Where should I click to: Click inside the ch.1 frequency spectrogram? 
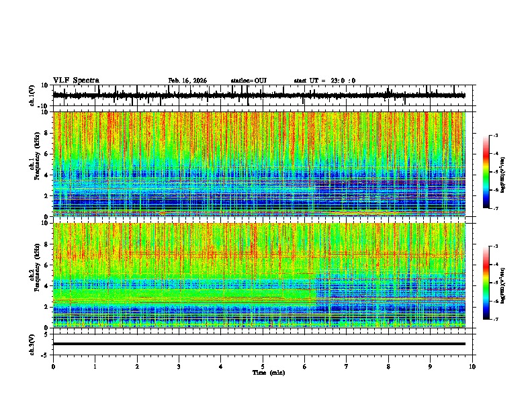point(259,164)
